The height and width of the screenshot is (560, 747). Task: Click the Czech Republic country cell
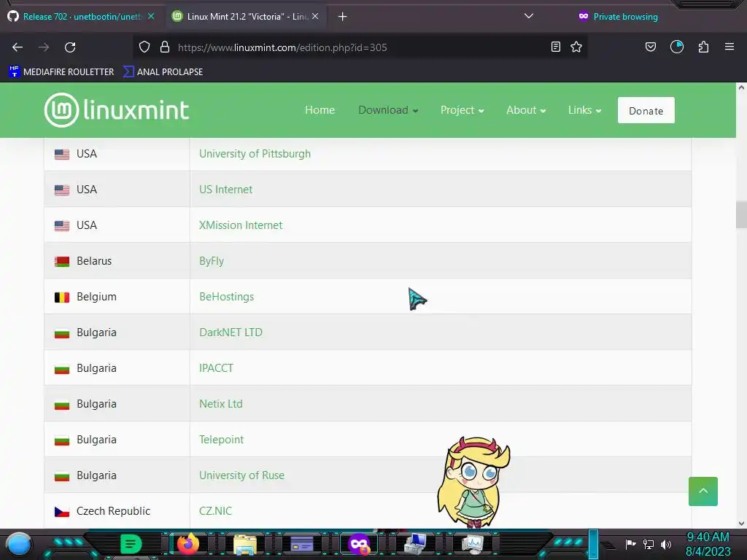117,511
